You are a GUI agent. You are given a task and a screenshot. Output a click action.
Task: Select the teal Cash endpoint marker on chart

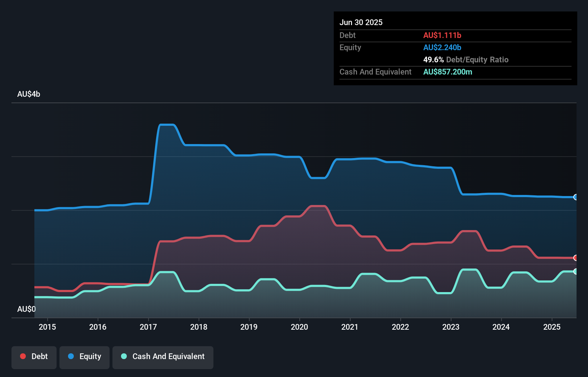tap(575, 272)
